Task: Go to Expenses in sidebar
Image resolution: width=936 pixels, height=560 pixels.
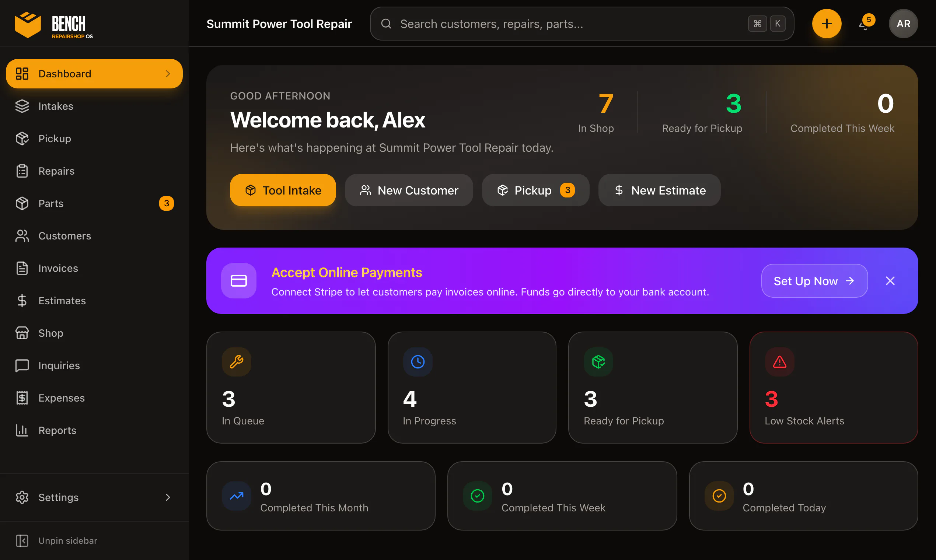Action: [x=94, y=398]
